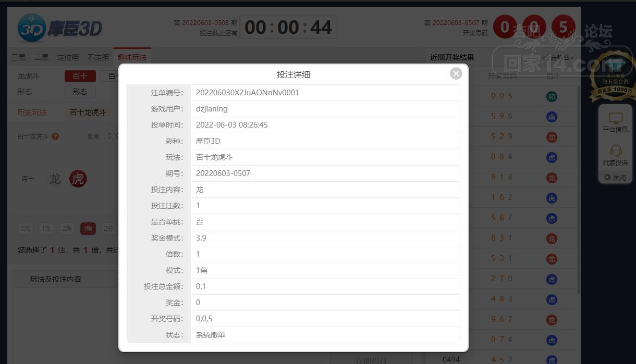
Task: Click the order number 202206030X2JuAONnNv0001
Action: [248, 93]
